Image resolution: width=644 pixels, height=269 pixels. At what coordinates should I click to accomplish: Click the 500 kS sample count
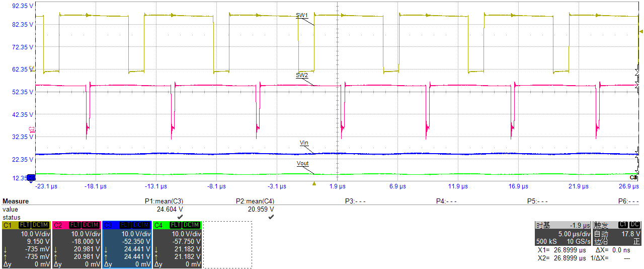click(547, 242)
